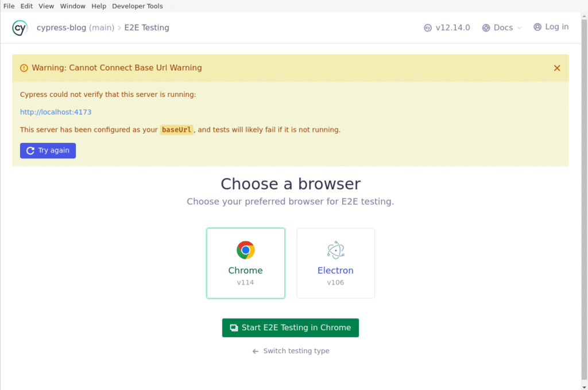The height and width of the screenshot is (390, 588).
Task: Start E2E Testing in Chrome
Action: [290, 328]
